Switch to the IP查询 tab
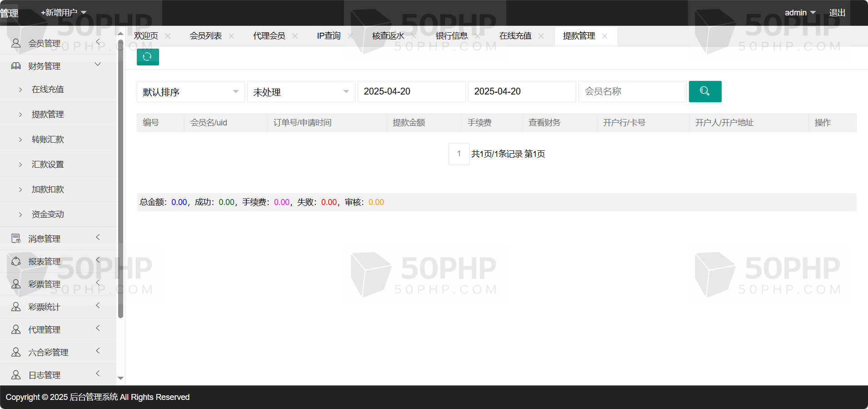This screenshot has height=409, width=868. (x=329, y=36)
